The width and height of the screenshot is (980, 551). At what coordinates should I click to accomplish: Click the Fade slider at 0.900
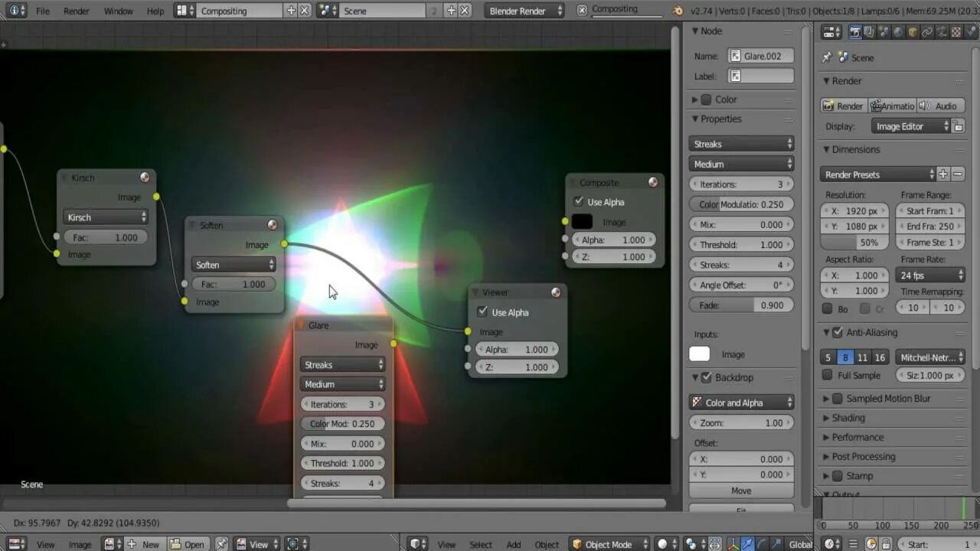(x=741, y=305)
